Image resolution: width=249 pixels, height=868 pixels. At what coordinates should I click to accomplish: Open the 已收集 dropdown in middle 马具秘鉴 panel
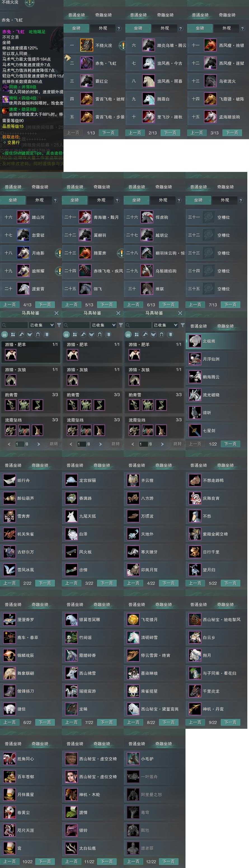coord(104,325)
